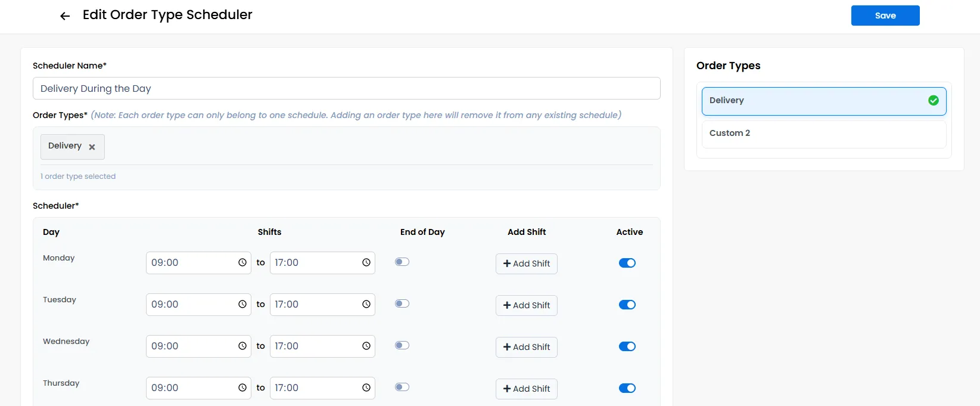Add a shift for Wednesday
This screenshot has width=980, height=406.
527,347
